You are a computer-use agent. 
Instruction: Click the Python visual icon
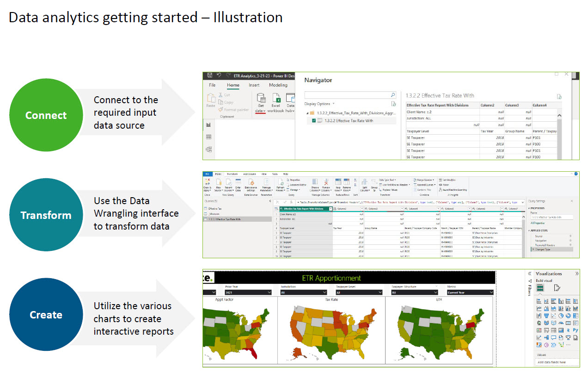[576, 330]
